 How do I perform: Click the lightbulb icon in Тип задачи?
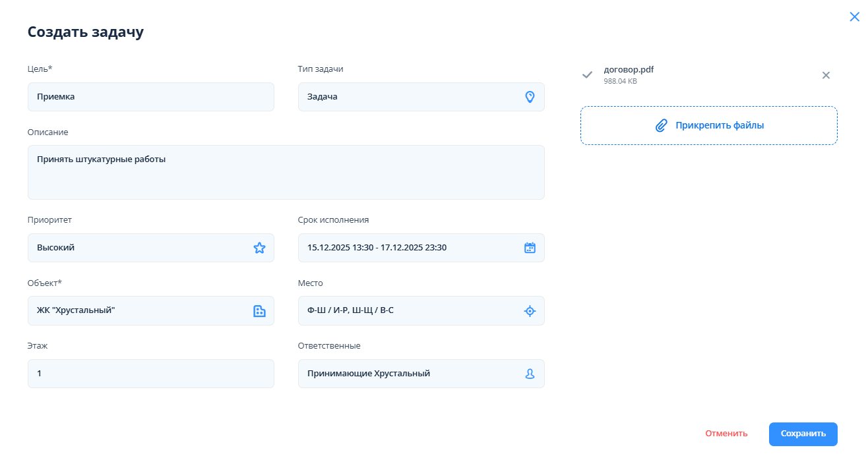(529, 97)
